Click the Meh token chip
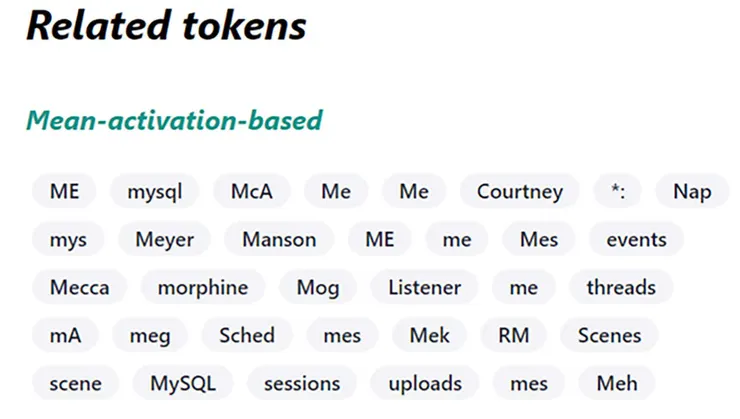Image resolution: width=740 pixels, height=419 pixels. pos(616,383)
